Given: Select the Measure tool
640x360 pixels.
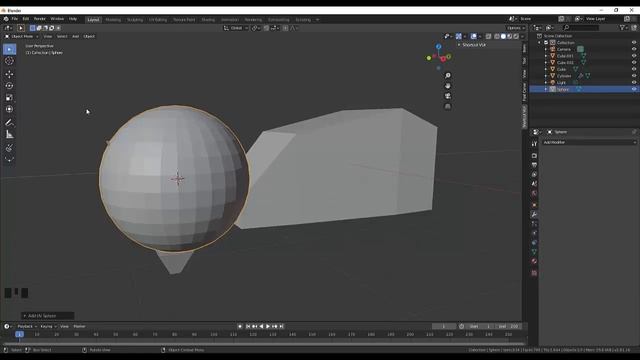Looking at the screenshot, I should pyautogui.click(x=9, y=134).
